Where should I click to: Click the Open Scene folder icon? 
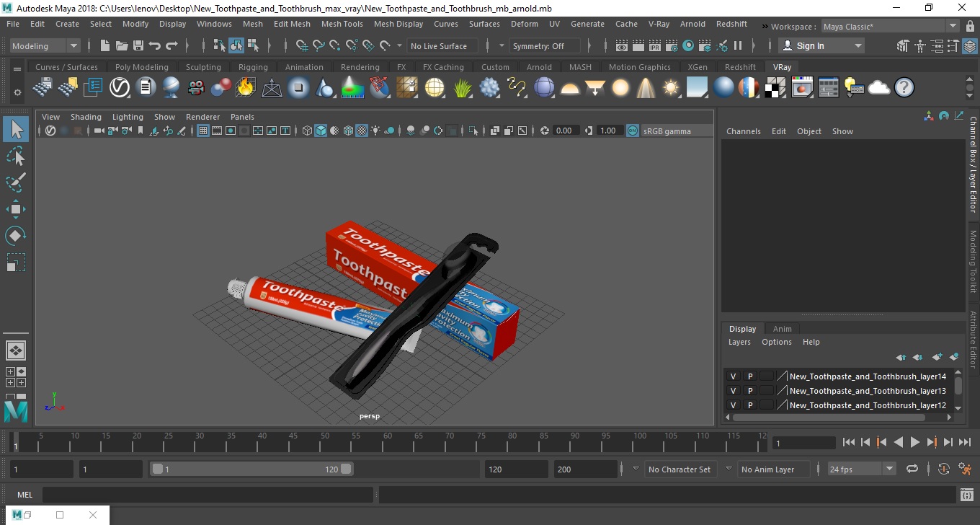click(122, 45)
